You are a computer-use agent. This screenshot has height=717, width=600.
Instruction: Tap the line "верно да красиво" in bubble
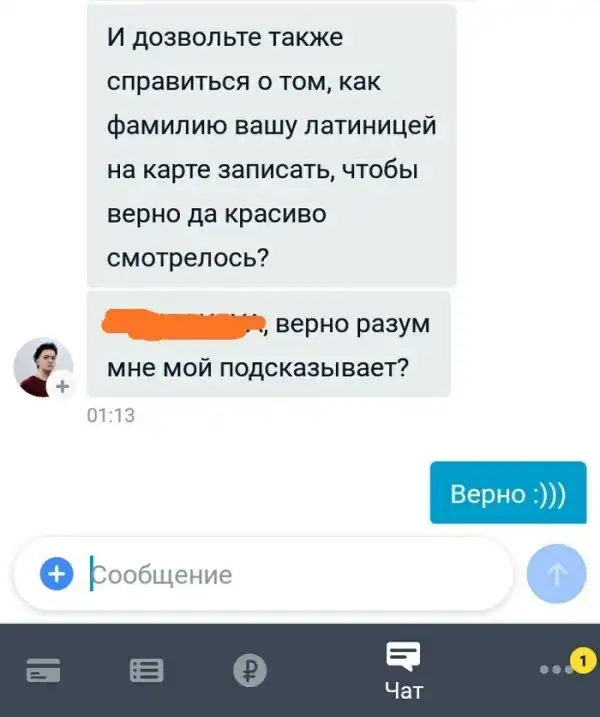coord(217,214)
